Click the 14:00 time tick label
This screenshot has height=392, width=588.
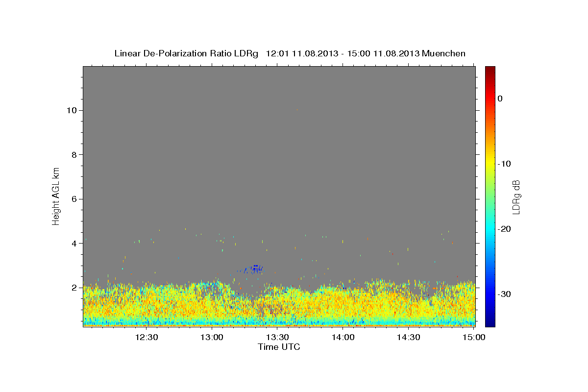[x=343, y=337]
